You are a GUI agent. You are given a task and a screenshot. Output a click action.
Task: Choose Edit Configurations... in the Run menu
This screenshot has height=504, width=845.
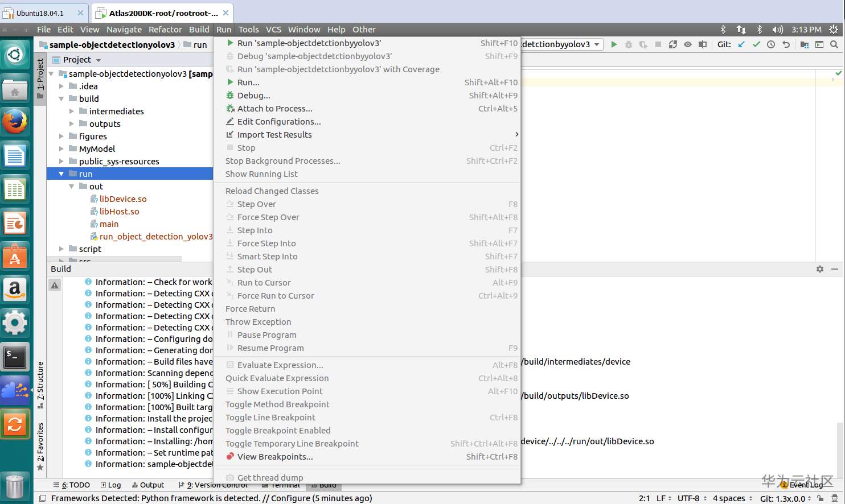point(367,122)
